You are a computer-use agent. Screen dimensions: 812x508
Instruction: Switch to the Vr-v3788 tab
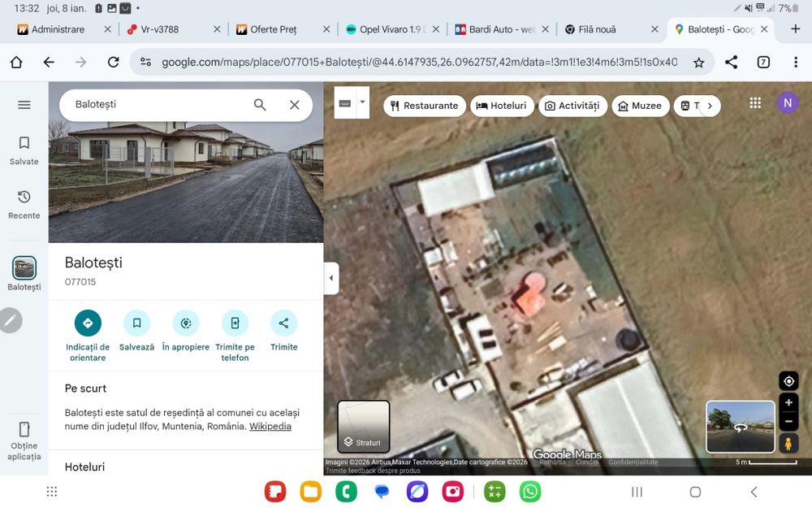click(x=158, y=29)
